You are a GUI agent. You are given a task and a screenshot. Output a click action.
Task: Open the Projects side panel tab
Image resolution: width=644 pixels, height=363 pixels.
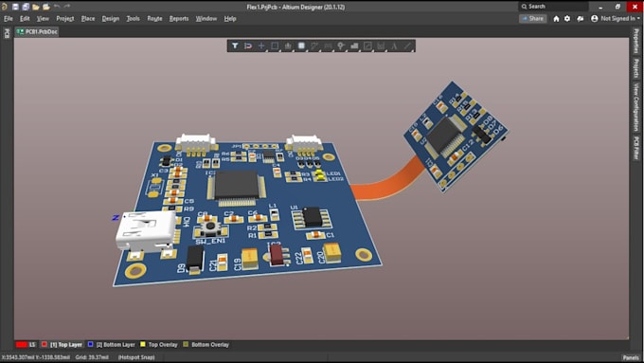point(635,68)
